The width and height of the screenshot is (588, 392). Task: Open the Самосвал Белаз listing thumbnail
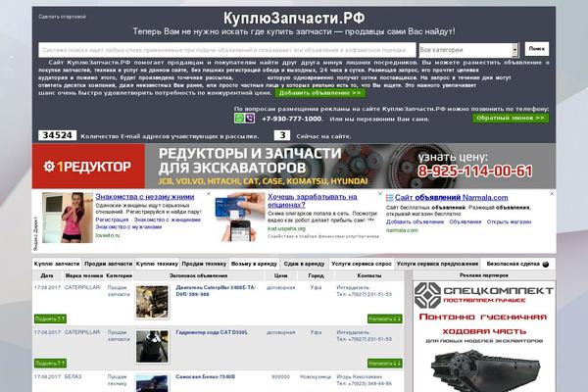point(152,383)
